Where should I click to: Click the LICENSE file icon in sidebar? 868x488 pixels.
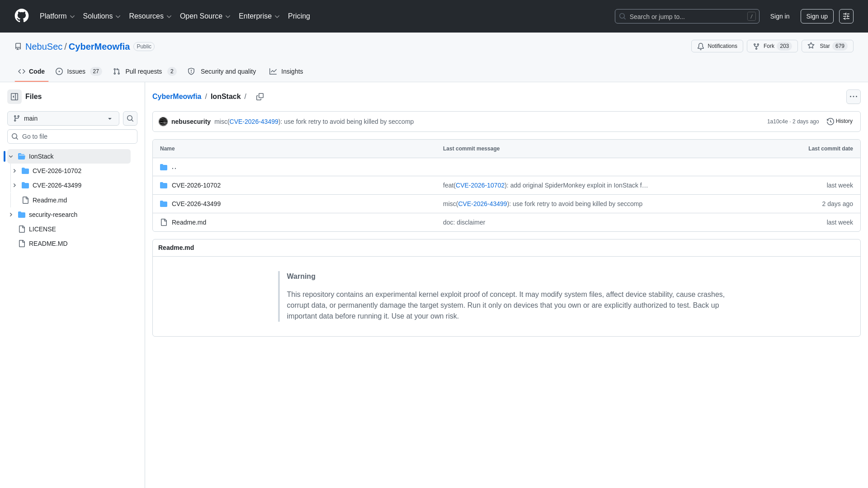pos(22,229)
